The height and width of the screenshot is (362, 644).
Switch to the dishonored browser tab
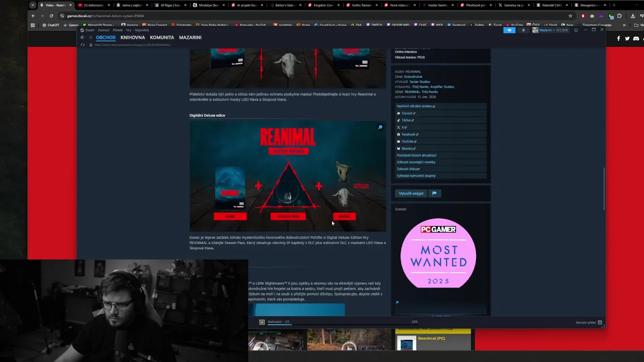(94, 5)
